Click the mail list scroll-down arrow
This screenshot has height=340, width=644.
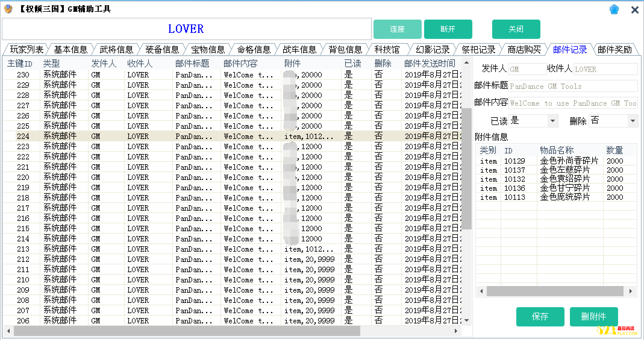pyautogui.click(x=466, y=320)
